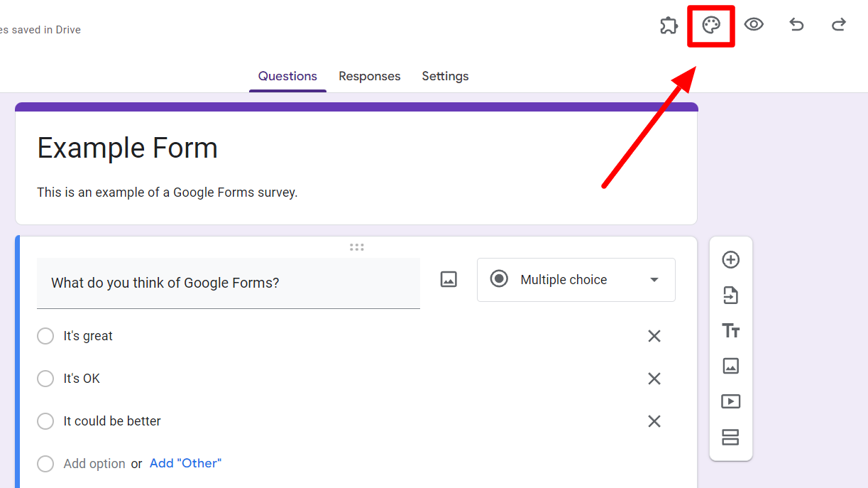The image size is (868, 488).
Task: Edit the question title field
Action: pos(229,283)
